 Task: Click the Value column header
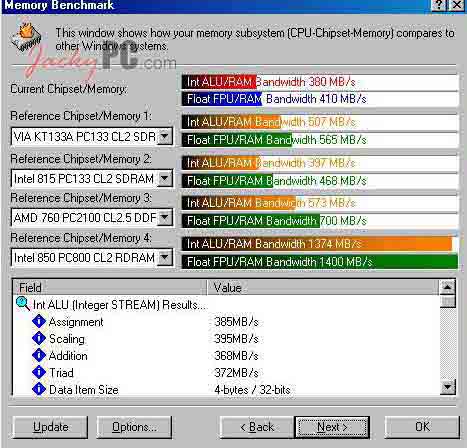tap(323, 287)
